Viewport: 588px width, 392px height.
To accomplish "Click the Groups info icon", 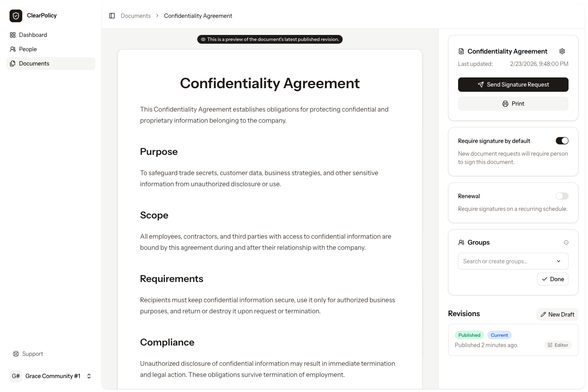I will pos(566,242).
